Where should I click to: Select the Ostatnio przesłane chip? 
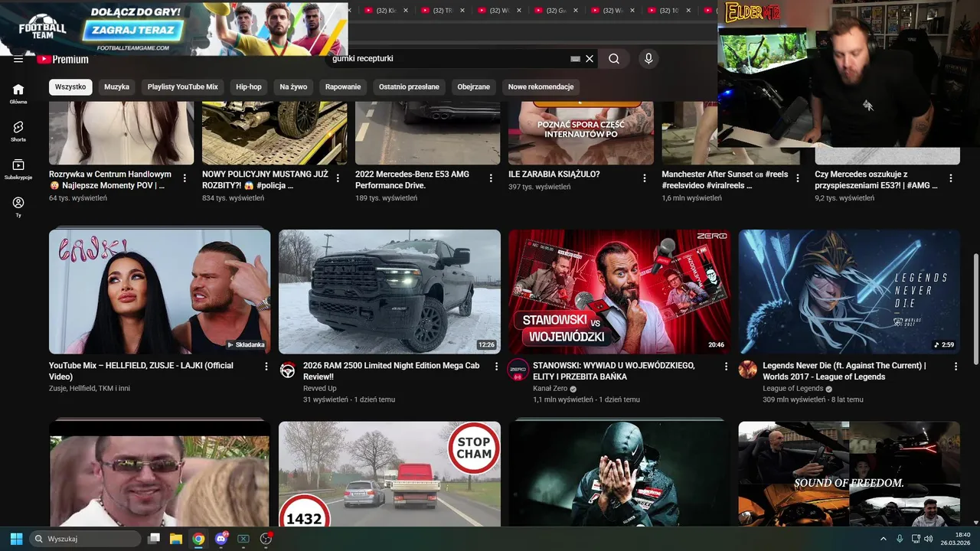pyautogui.click(x=409, y=86)
